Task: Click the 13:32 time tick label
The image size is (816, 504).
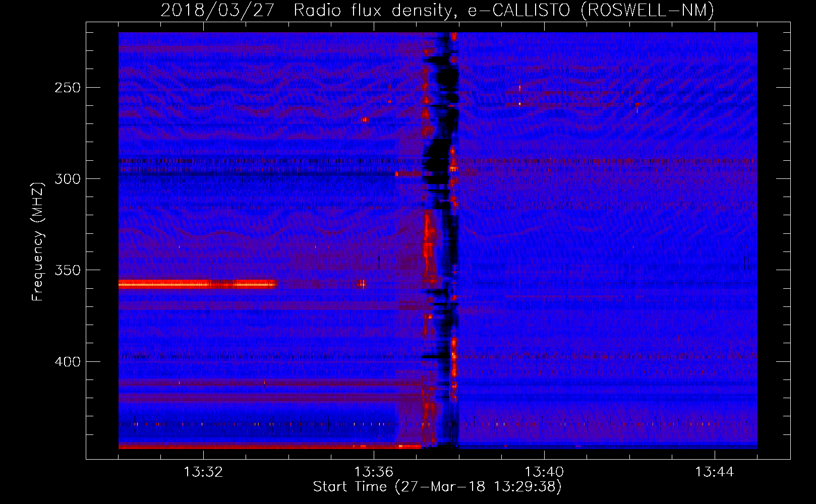Action: 203,472
